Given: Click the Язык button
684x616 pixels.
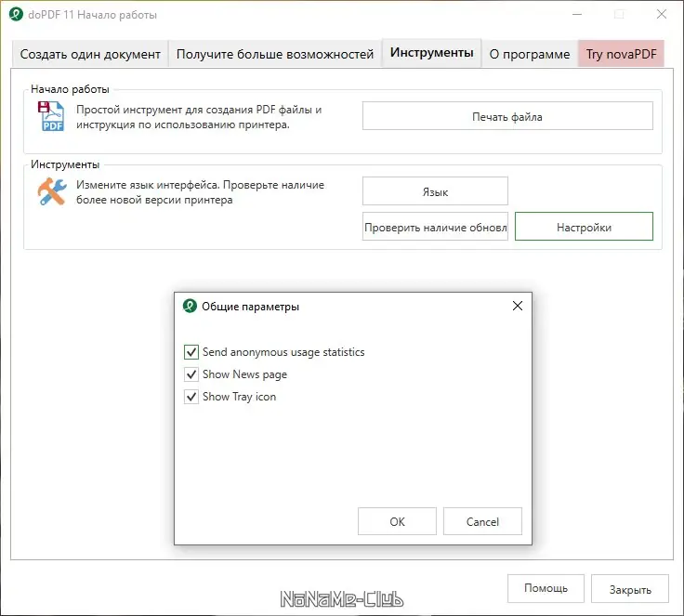Looking at the screenshot, I should [435, 191].
